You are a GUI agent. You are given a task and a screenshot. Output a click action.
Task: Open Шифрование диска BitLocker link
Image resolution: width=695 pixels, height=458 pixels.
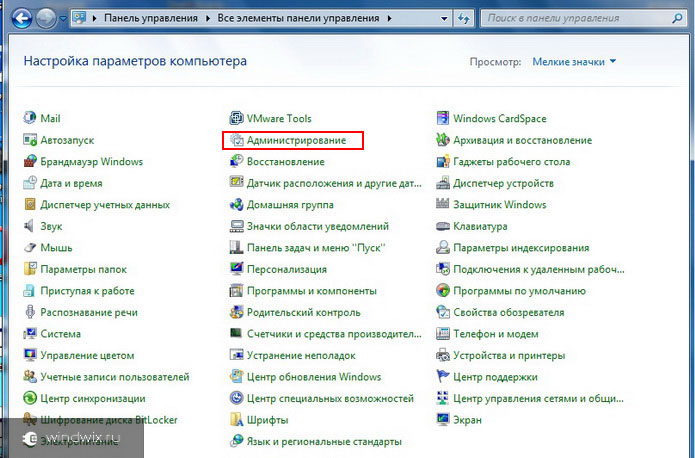tap(109, 420)
